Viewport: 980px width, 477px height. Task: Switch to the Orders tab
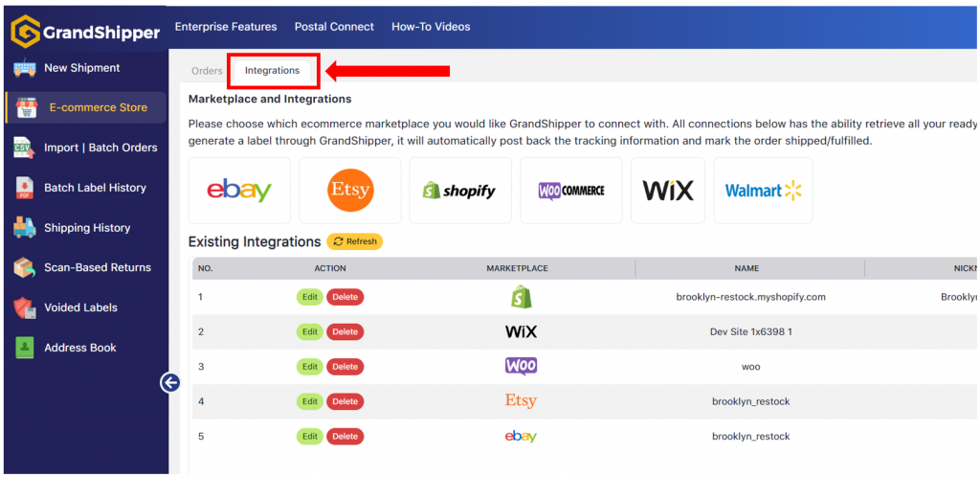pos(207,71)
